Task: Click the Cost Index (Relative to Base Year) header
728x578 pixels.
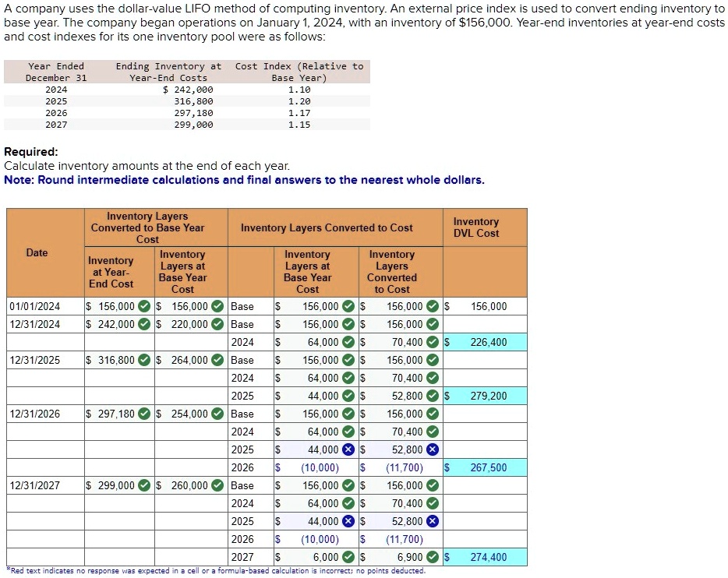Action: pyautogui.click(x=299, y=72)
